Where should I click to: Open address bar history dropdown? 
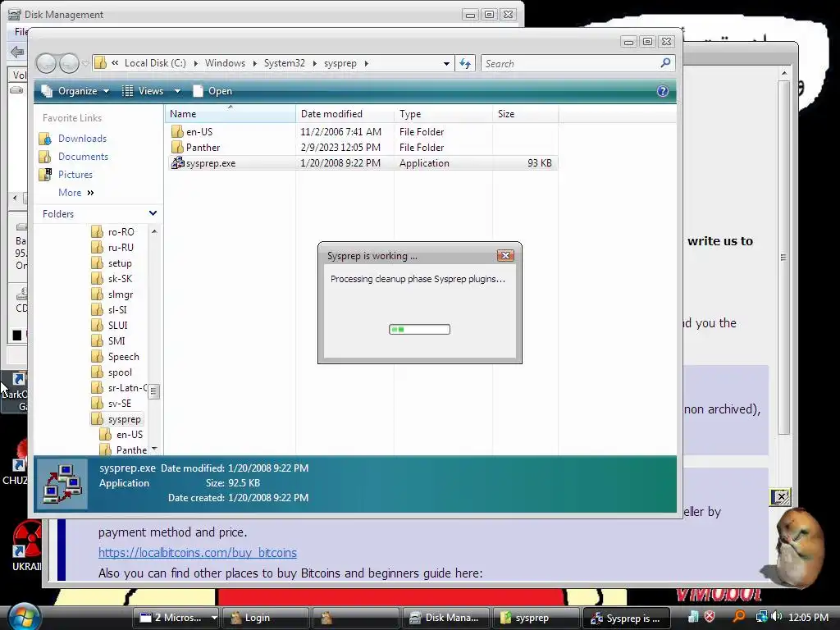(x=446, y=63)
